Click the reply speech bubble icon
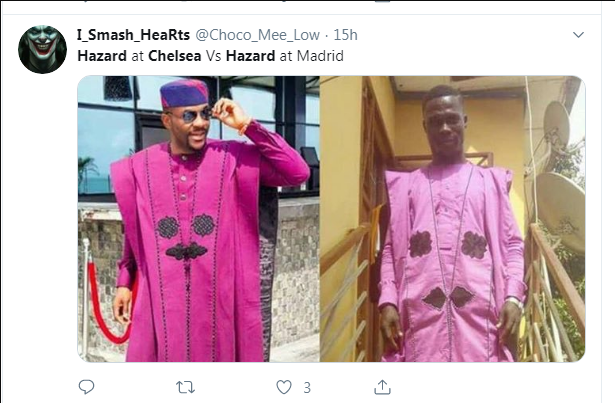This screenshot has height=403, width=615. click(87, 386)
